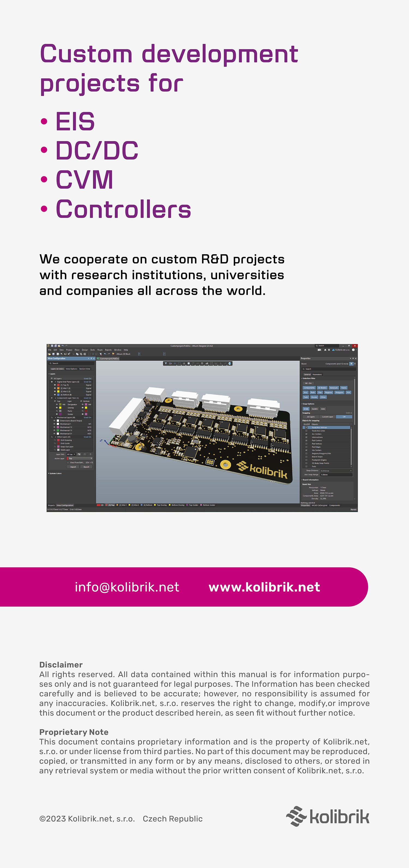
Task: Open the align objects tool in Active Bar
Action: 184,364
